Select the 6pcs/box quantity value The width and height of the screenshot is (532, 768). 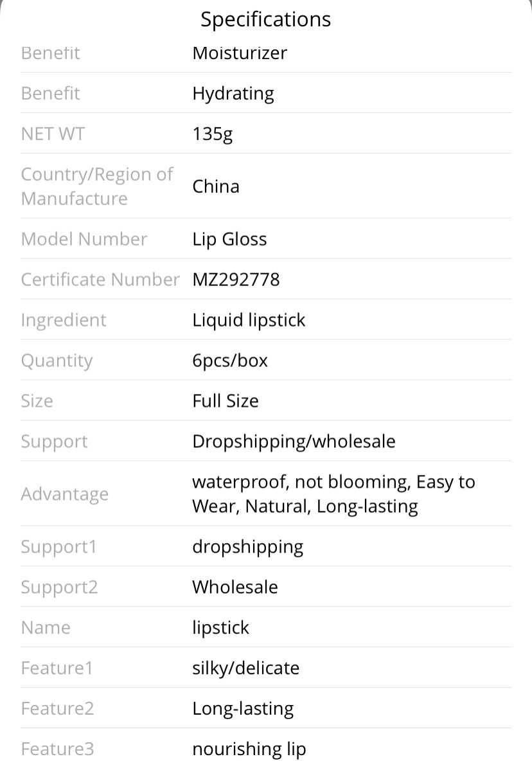[230, 361]
